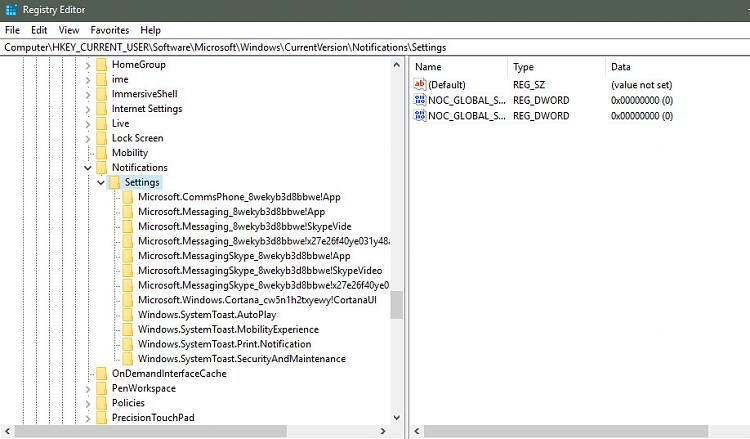Click the Live folder icon

click(101, 123)
